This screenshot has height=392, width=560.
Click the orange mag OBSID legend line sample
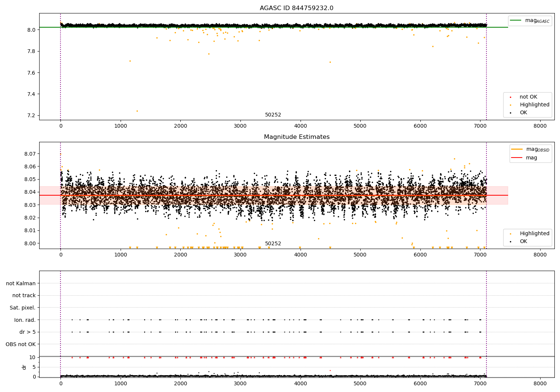517,149
